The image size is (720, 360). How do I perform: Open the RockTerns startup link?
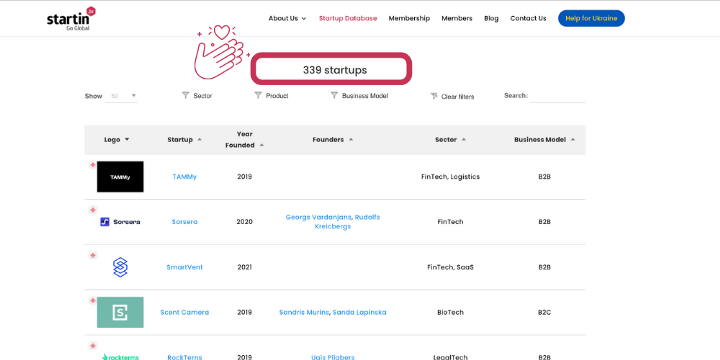click(x=185, y=357)
